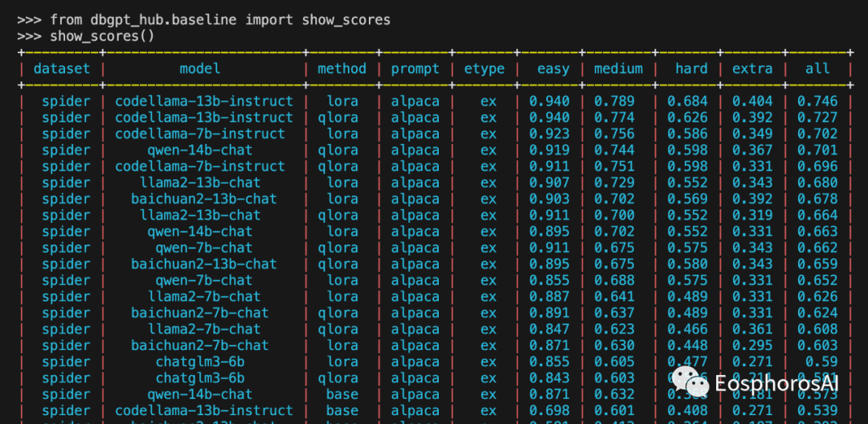
Task: Click the 0.367 extra score
Action: (x=752, y=150)
